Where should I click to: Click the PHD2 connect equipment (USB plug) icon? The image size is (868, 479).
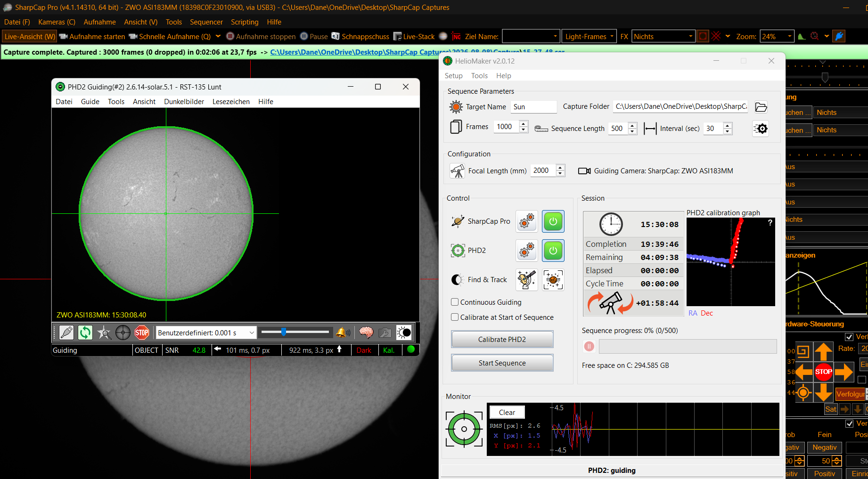click(x=66, y=333)
